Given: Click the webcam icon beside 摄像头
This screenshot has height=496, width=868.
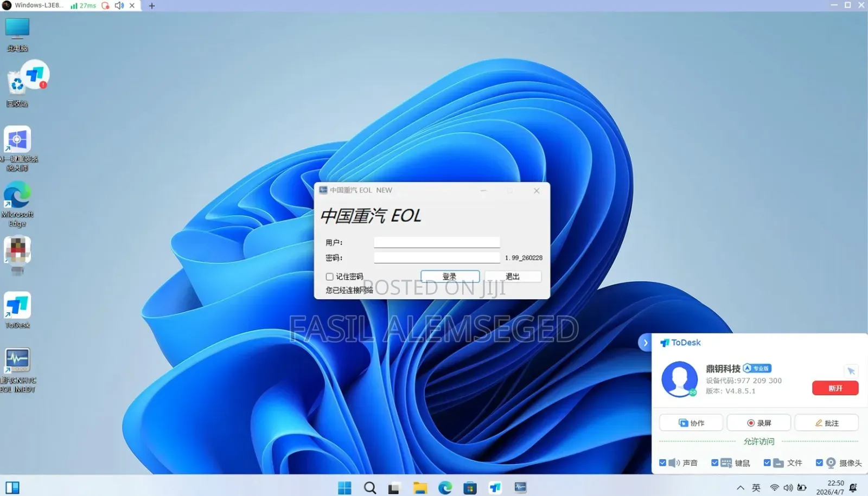Looking at the screenshot, I should tap(831, 463).
